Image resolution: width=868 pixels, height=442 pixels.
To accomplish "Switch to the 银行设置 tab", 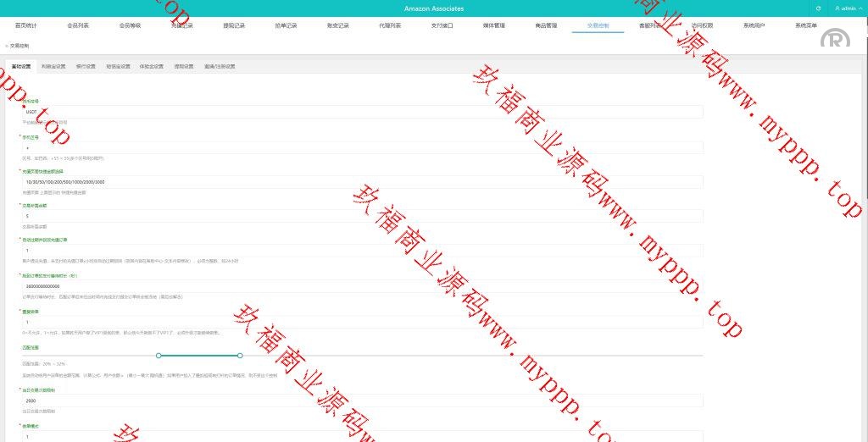I will [86, 66].
